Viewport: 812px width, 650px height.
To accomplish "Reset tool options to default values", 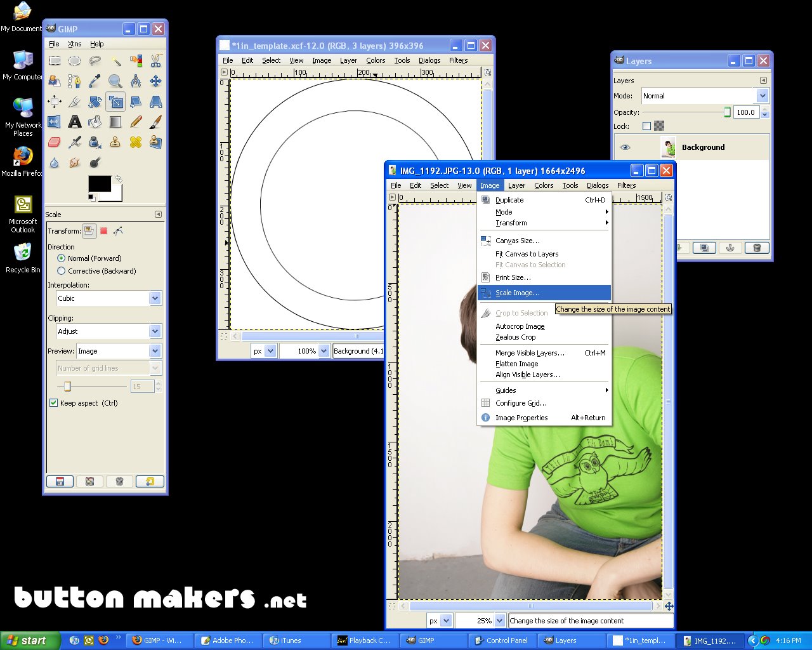I will 150,482.
